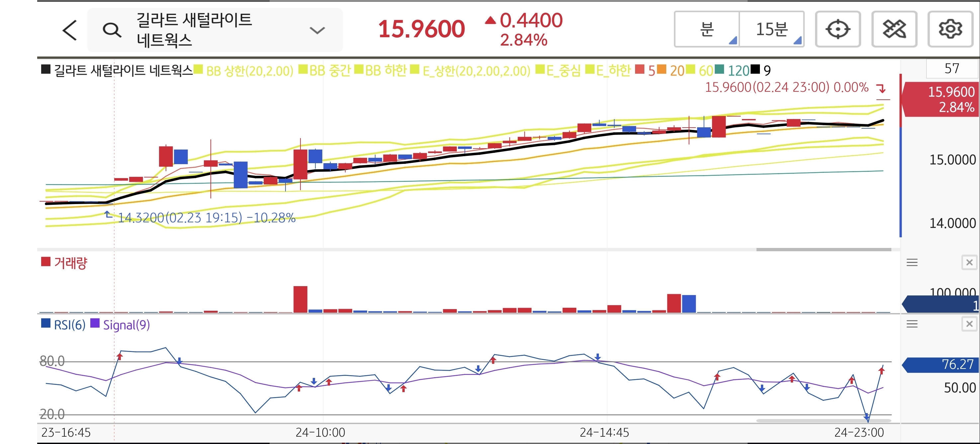Click the 거래량 volume label
The image size is (980, 444).
pyautogui.click(x=70, y=263)
